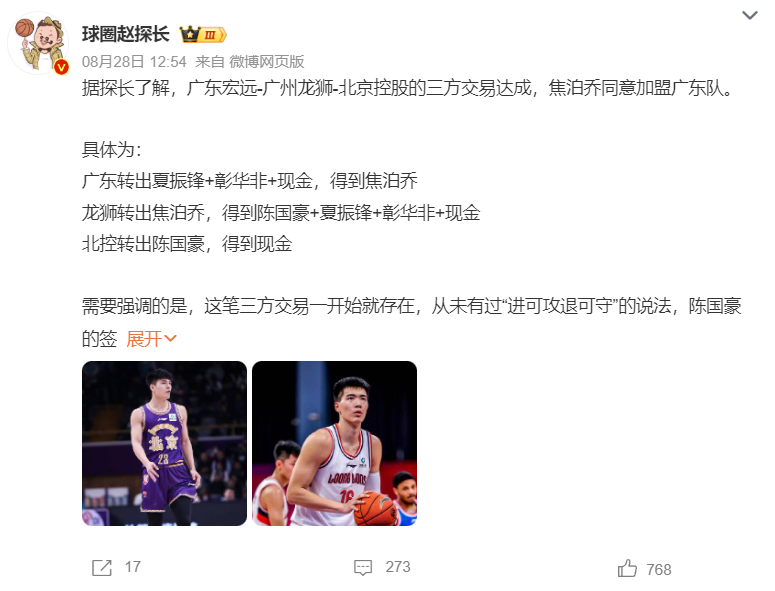Image resolution: width=775 pixels, height=591 pixels.
Task: Open post options chevron at top right
Action: click(x=750, y=15)
